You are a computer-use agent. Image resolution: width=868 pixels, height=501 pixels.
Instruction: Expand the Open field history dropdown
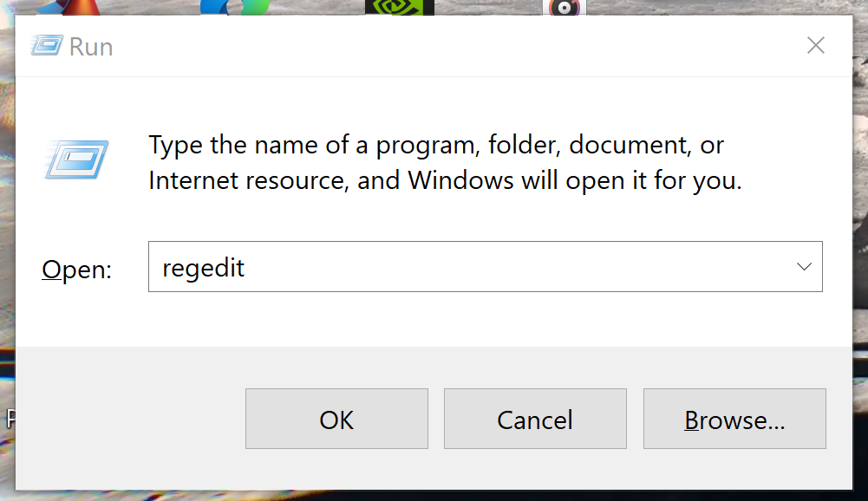tap(806, 266)
